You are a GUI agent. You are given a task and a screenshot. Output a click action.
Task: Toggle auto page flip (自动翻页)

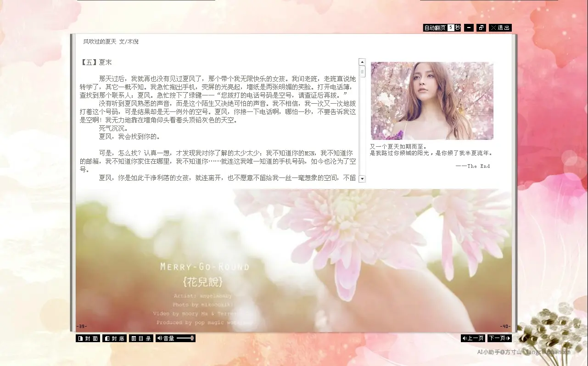pyautogui.click(x=435, y=28)
